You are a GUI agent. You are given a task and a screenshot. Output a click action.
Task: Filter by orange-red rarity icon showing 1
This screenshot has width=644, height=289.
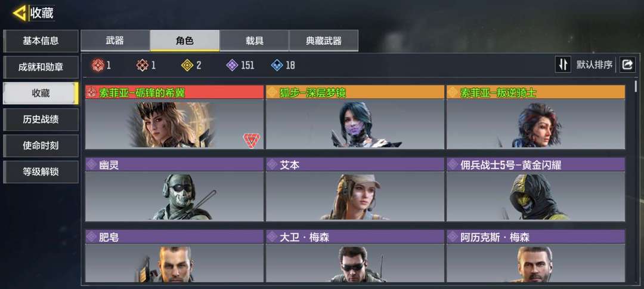tap(143, 65)
